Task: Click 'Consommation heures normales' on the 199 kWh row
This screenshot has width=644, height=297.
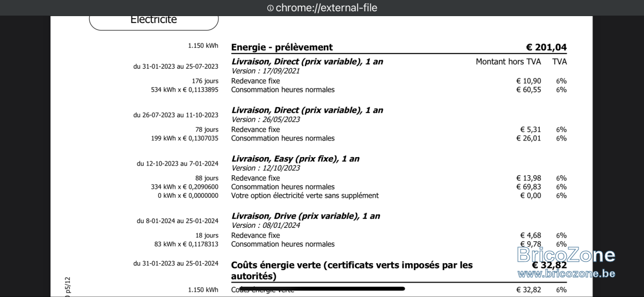Action: click(283, 138)
